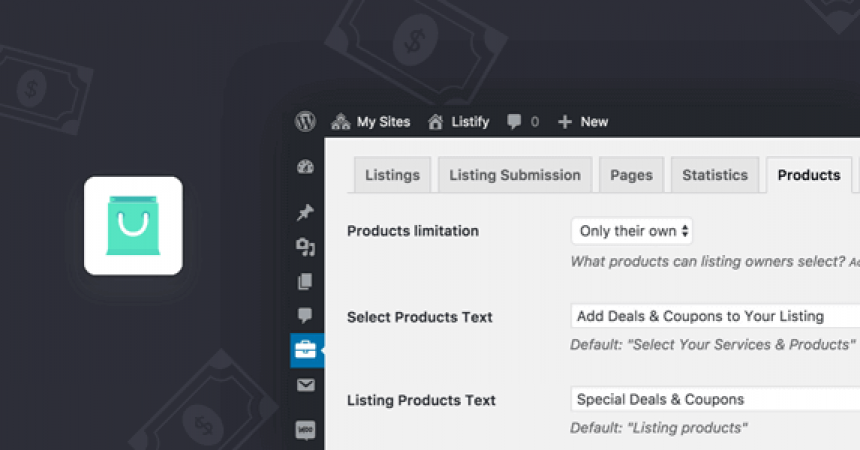Screen dimensions: 860x450
Task: Click the green shopping bag icon tile
Action: click(133, 226)
